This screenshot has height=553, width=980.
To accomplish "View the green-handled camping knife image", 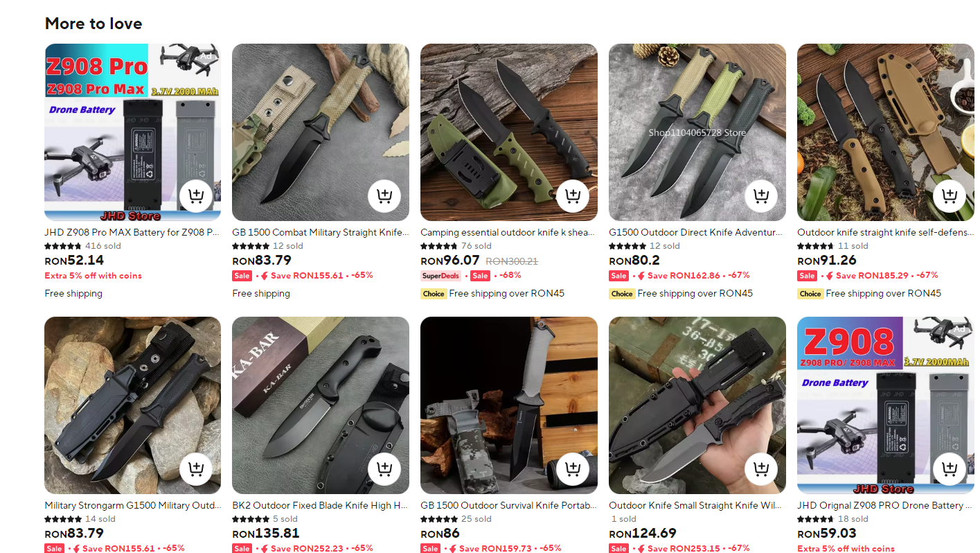I will click(509, 132).
